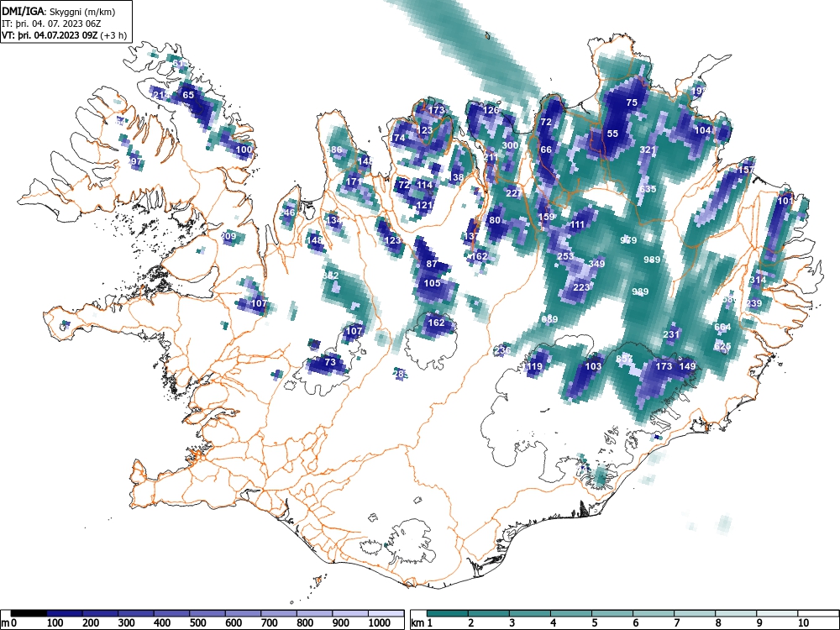Click the '75' visibility value in the northeast
This screenshot has width=840, height=630.
pyautogui.click(x=632, y=102)
